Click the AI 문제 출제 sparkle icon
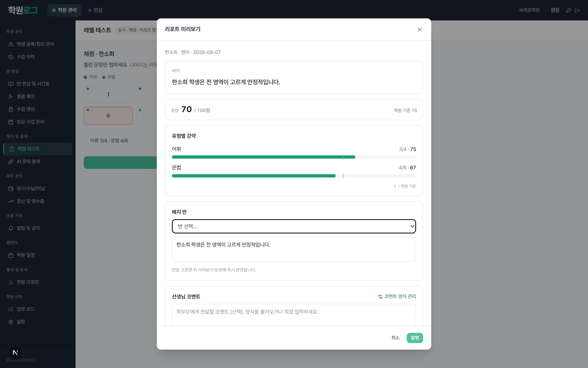Image resolution: width=588 pixels, height=368 pixels. (11, 161)
